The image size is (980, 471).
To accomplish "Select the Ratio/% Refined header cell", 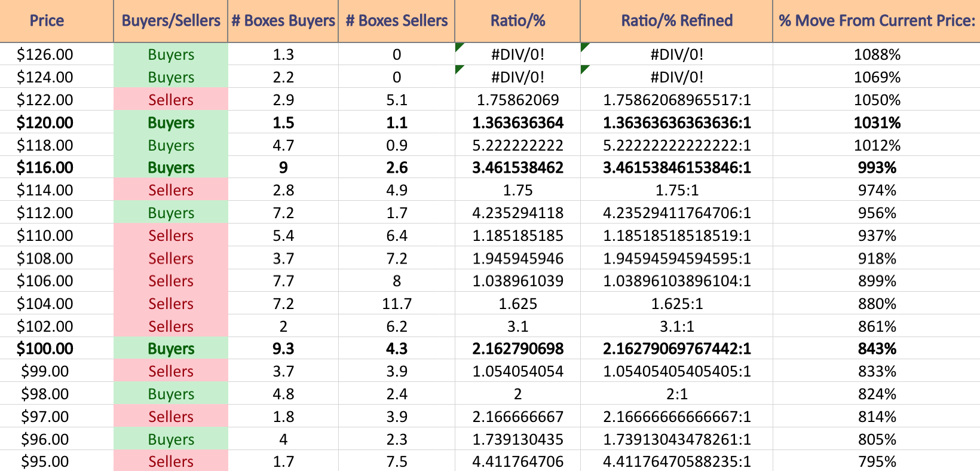I will (676, 21).
